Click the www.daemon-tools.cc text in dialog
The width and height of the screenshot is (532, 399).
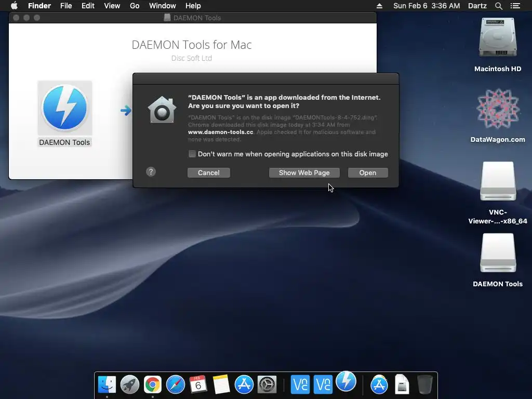pyautogui.click(x=220, y=132)
